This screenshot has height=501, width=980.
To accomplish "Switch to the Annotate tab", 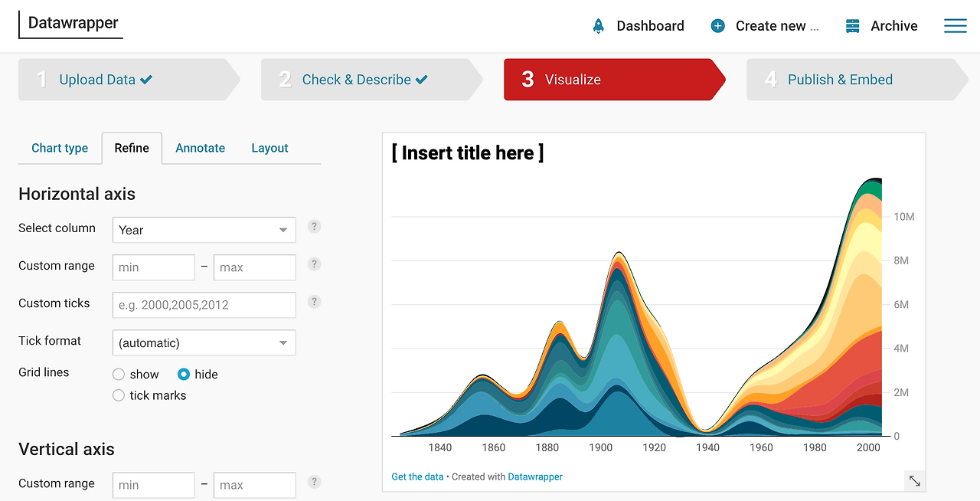I will pos(200,148).
